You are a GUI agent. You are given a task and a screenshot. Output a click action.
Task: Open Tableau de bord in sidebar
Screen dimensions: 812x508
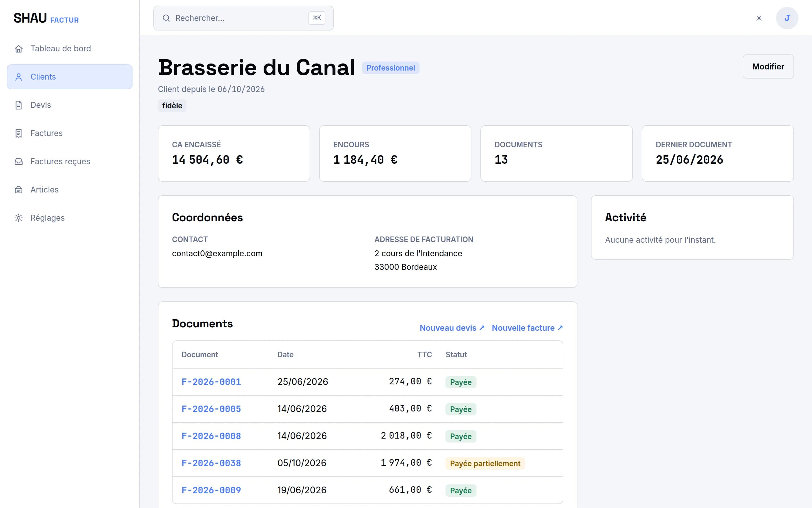tap(70, 49)
